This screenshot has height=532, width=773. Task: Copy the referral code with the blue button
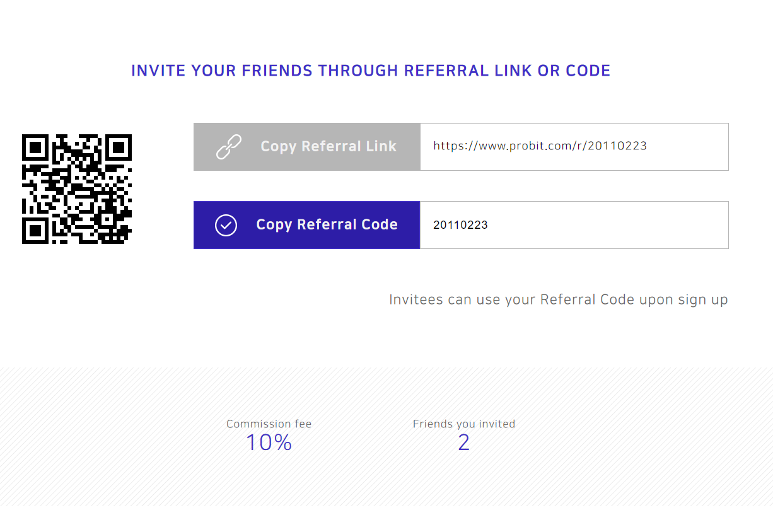click(307, 225)
